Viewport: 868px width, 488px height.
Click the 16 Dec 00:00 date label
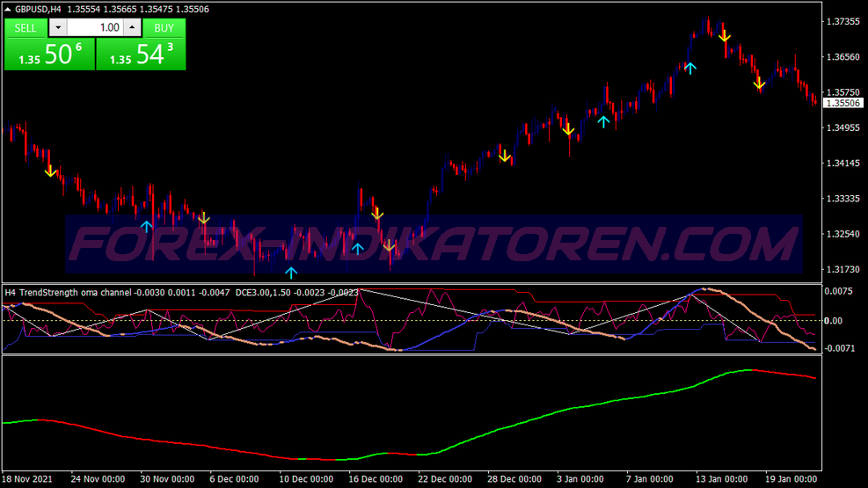(x=376, y=479)
